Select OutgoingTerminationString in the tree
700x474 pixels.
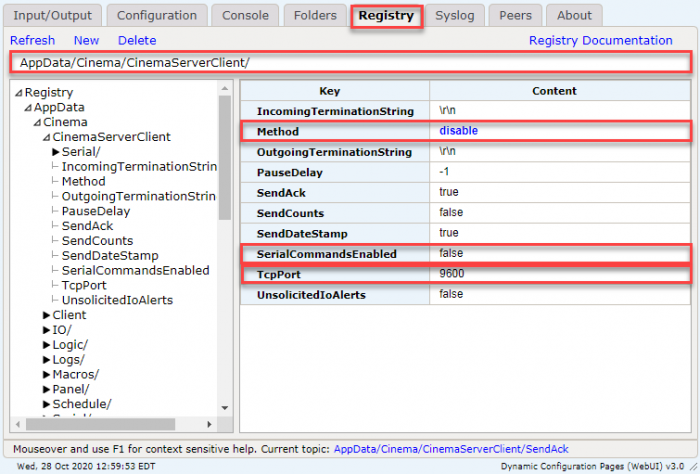(x=139, y=196)
